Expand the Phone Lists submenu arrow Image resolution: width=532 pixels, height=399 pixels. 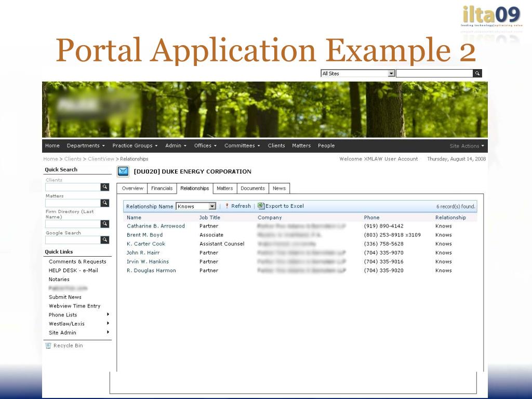(108, 314)
